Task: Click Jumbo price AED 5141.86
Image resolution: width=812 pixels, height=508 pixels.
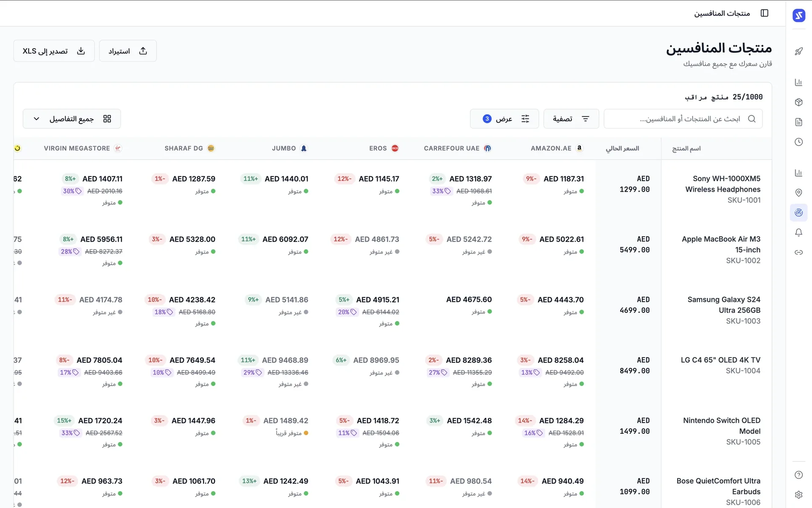Action: tap(287, 300)
